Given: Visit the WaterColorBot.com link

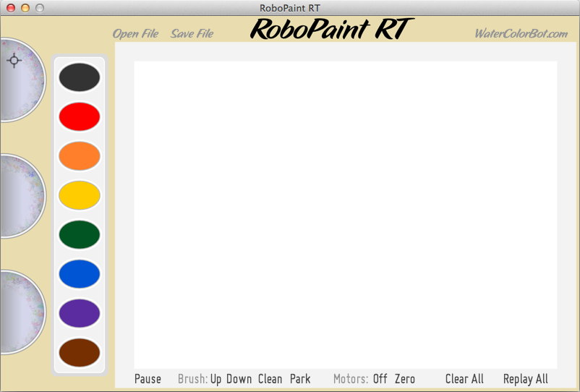Looking at the screenshot, I should tap(521, 34).
